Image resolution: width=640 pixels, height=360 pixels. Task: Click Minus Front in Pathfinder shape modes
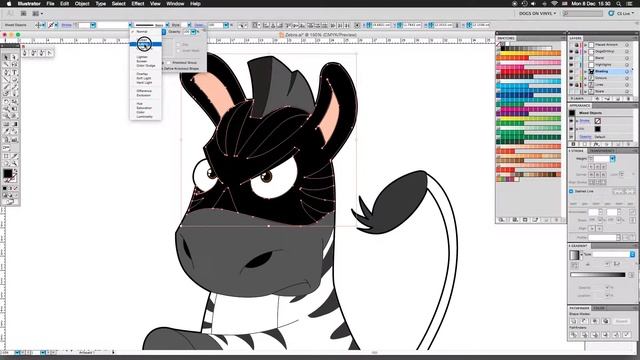[x=584, y=321]
